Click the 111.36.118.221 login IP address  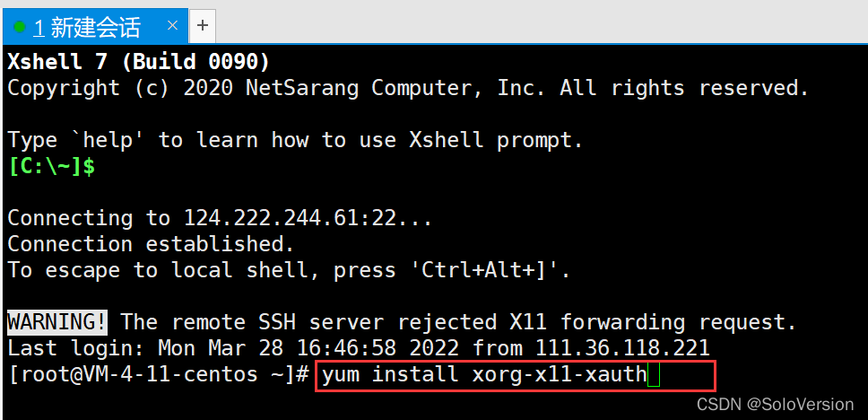coord(622,347)
